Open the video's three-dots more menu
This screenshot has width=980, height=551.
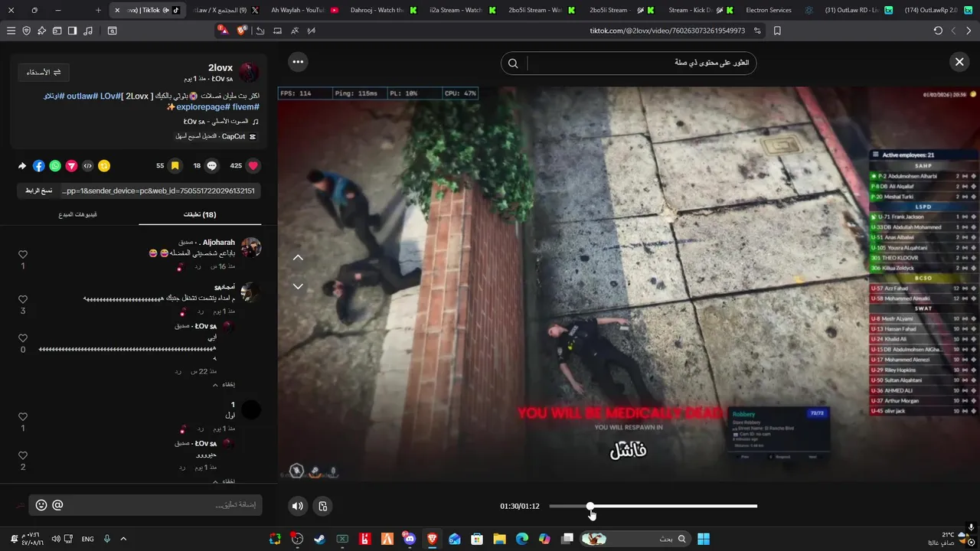pos(298,62)
